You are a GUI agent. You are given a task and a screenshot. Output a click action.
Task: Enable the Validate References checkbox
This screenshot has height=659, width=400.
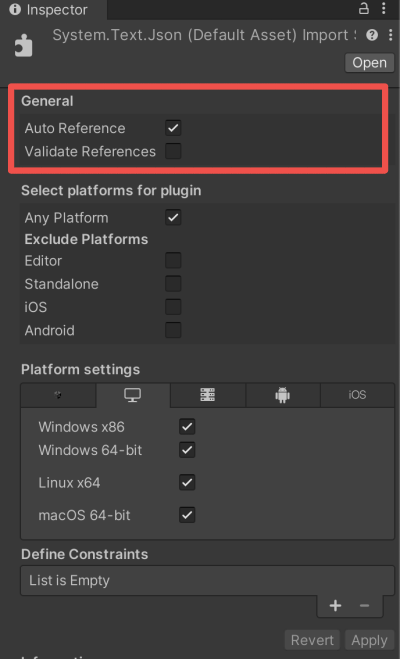(173, 151)
